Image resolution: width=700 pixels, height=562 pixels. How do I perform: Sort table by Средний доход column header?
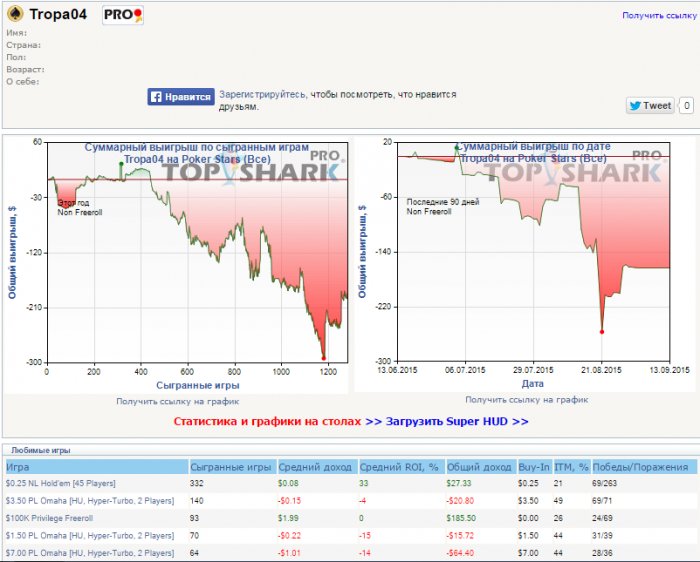317,467
